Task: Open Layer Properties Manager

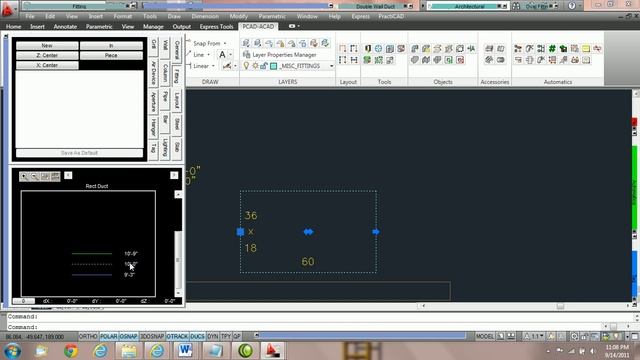Action: (x=280, y=54)
